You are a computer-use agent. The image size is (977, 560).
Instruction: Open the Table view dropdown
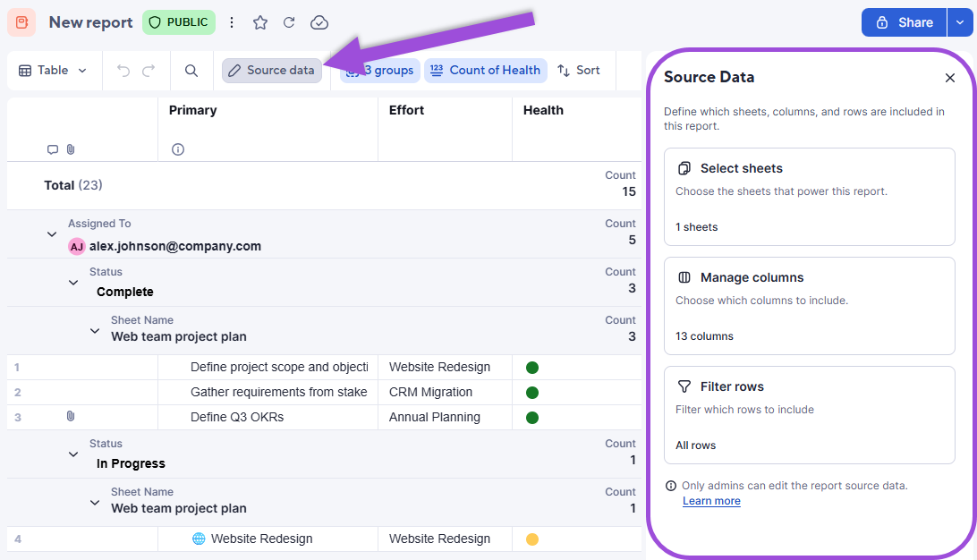click(53, 71)
